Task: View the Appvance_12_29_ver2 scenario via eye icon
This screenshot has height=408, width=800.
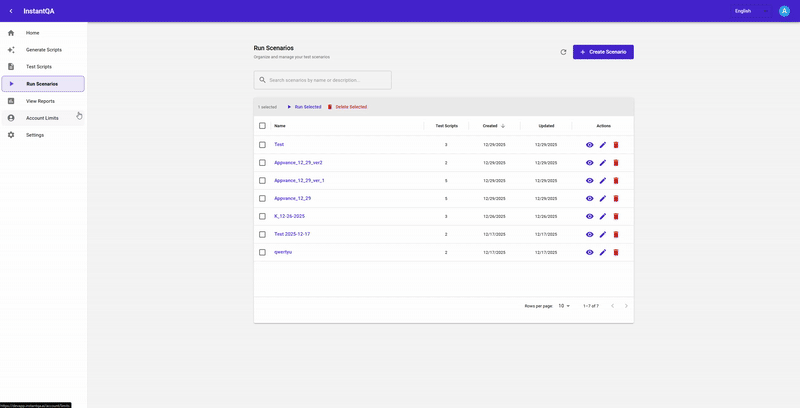Action: coord(589,163)
